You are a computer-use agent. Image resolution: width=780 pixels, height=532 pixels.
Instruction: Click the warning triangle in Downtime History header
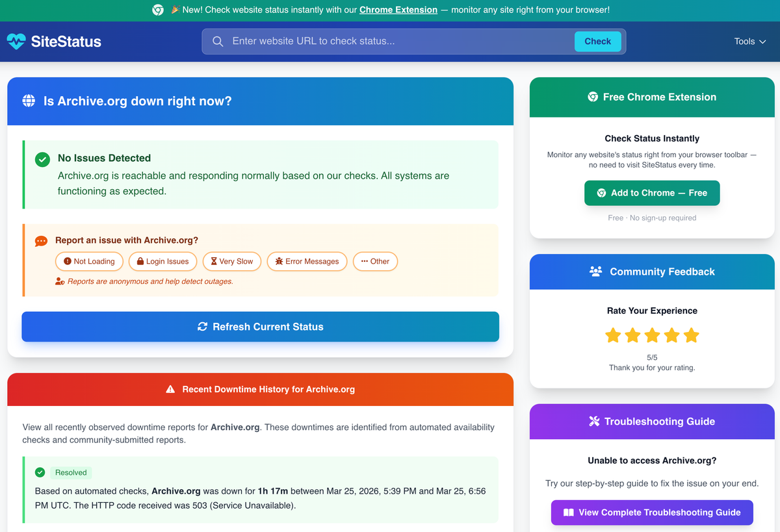coord(170,389)
